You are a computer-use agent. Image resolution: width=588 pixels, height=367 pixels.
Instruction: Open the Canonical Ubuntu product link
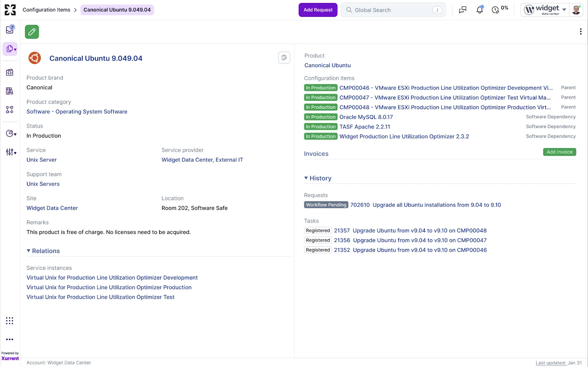[x=327, y=65]
